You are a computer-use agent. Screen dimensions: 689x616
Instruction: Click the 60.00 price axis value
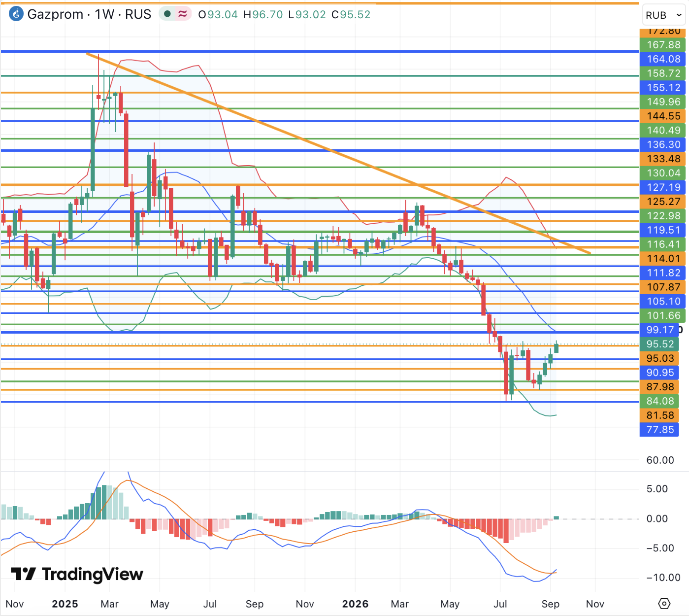pyautogui.click(x=660, y=460)
